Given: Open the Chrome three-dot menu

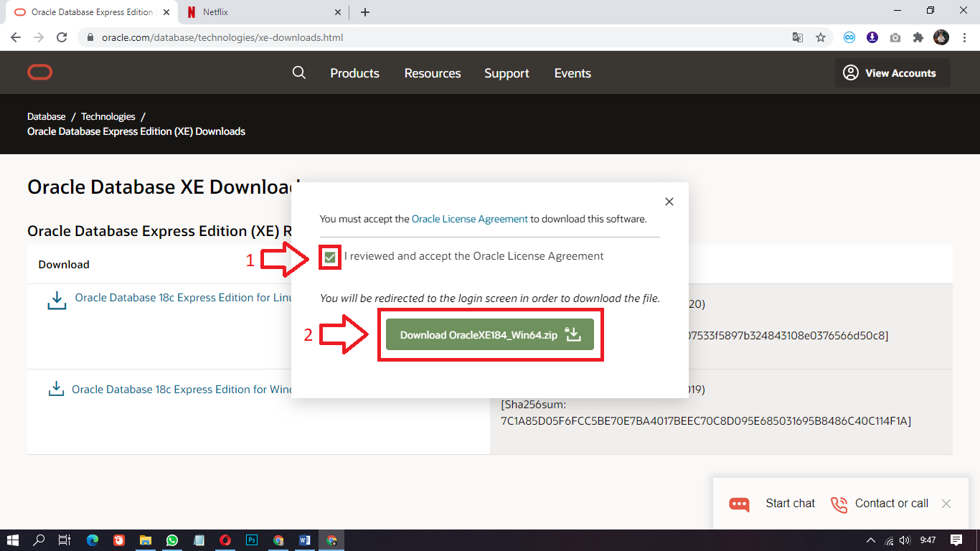Looking at the screenshot, I should pos(963,37).
